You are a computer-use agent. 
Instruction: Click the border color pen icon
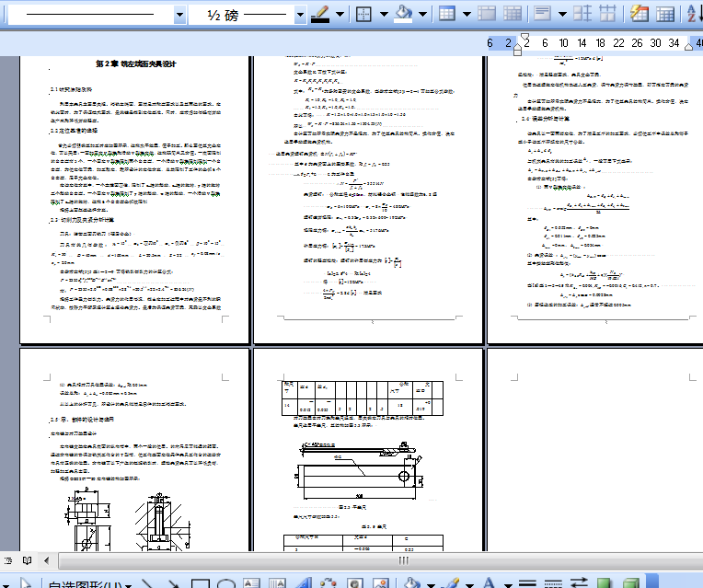point(320,15)
